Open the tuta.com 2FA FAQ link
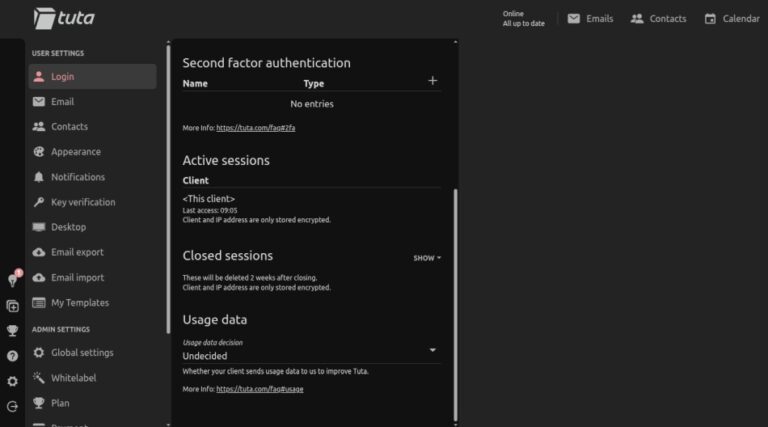This screenshot has width=768, height=427. tap(256, 128)
